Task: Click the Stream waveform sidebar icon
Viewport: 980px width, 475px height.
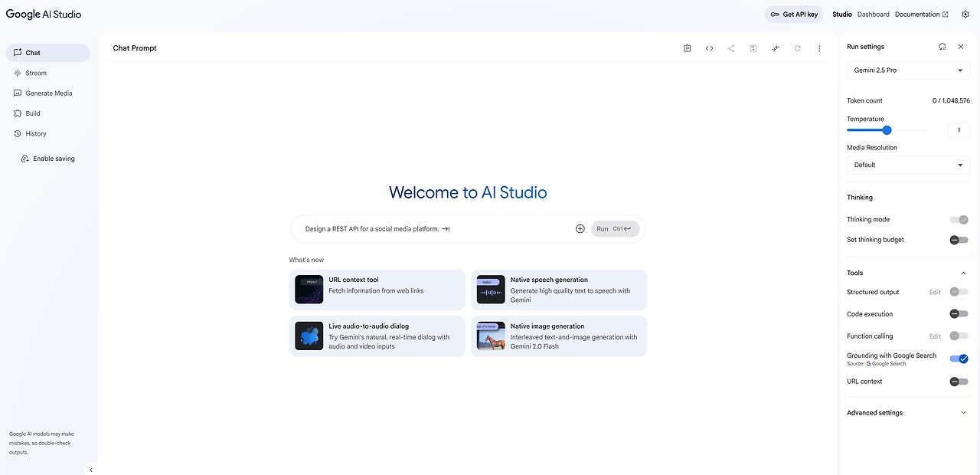Action: click(x=18, y=73)
